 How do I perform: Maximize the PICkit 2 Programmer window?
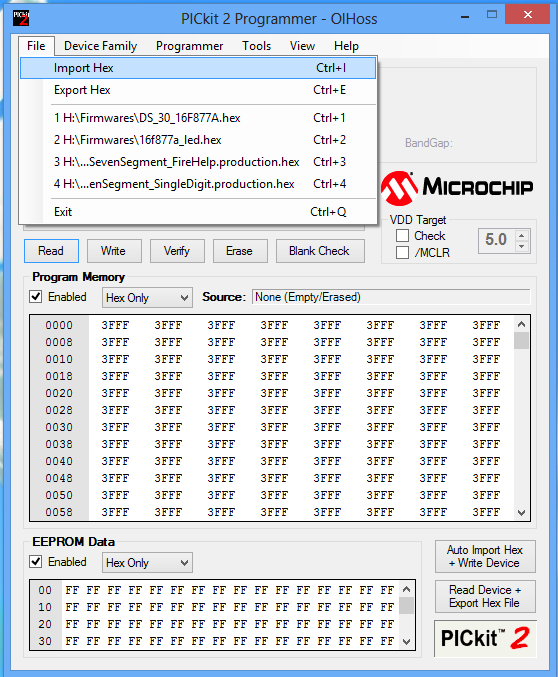point(491,15)
